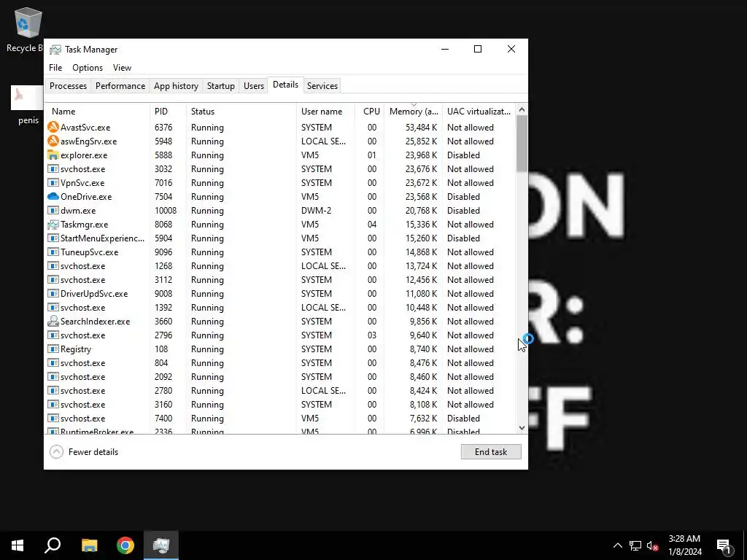Click Task Manager title bar icon

click(55, 50)
